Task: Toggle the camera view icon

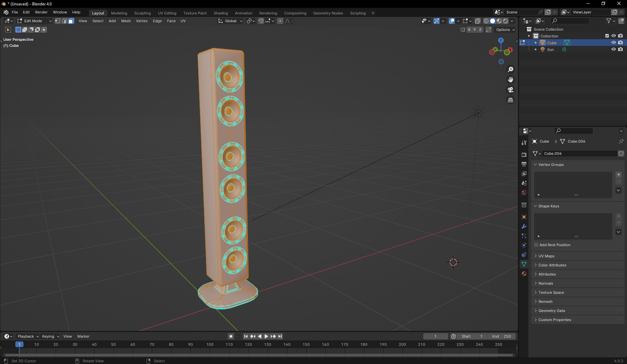Action: 510,90
